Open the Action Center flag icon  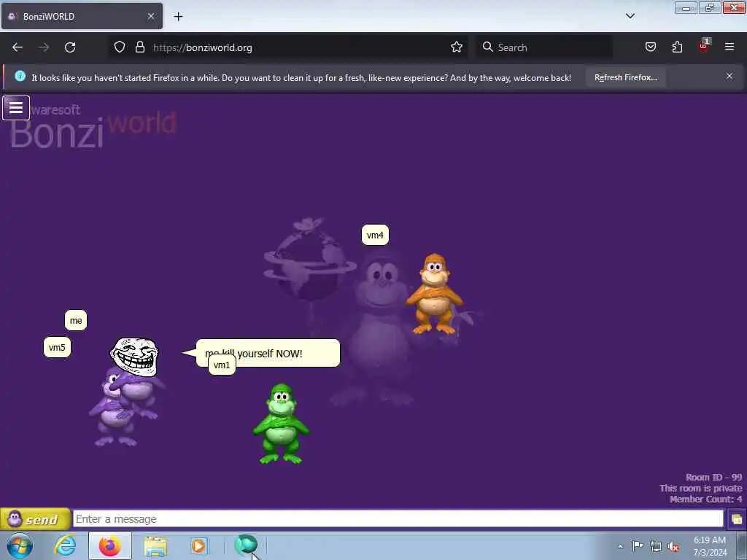point(638,546)
